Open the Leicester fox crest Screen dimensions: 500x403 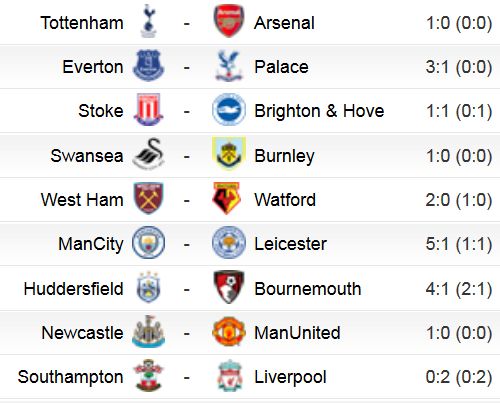pyautogui.click(x=229, y=242)
